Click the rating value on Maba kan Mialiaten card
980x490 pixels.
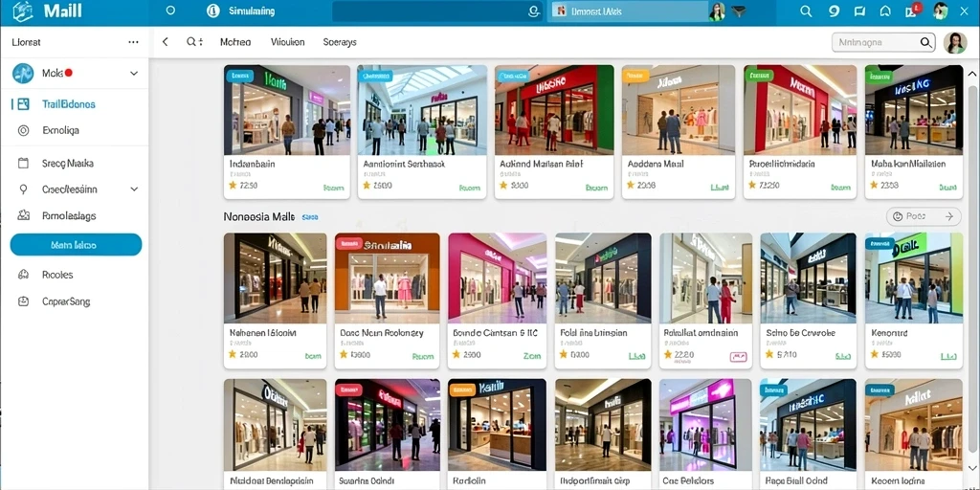(889, 186)
